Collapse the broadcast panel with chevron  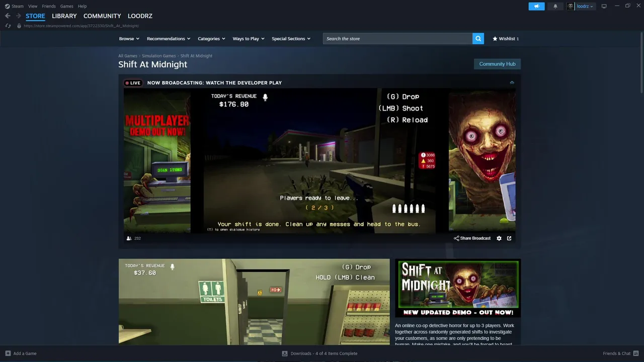[512, 82]
